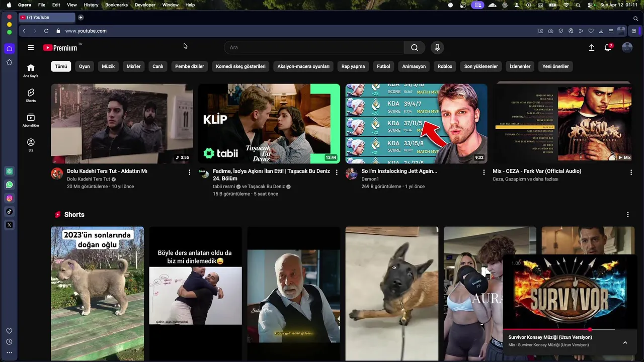The width and height of the screenshot is (644, 362).
Task: Open Opera sidebar history clock icon
Action: click(x=9, y=342)
